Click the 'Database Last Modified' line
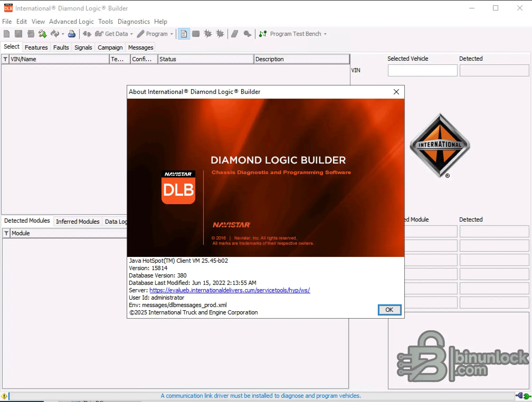 192,283
